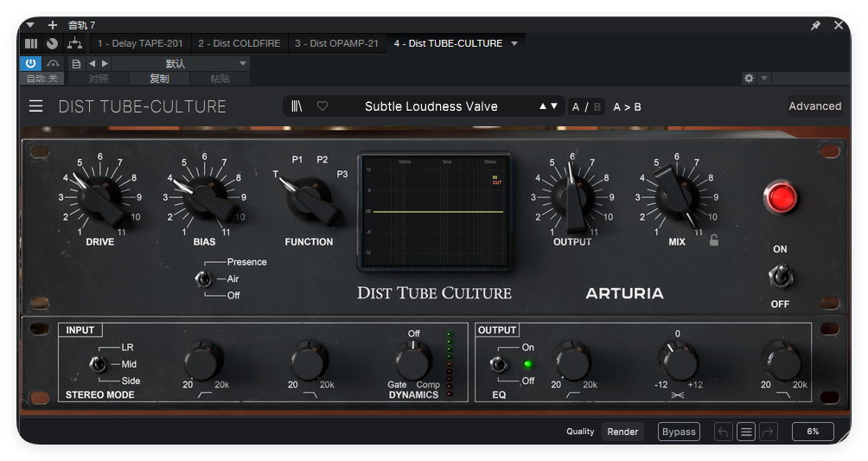Click the 对照 compare item
The width and height of the screenshot is (868, 461).
click(99, 79)
